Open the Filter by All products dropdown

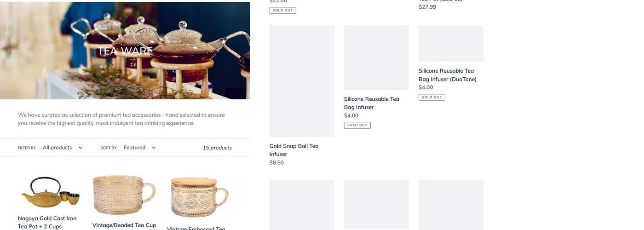click(x=62, y=148)
